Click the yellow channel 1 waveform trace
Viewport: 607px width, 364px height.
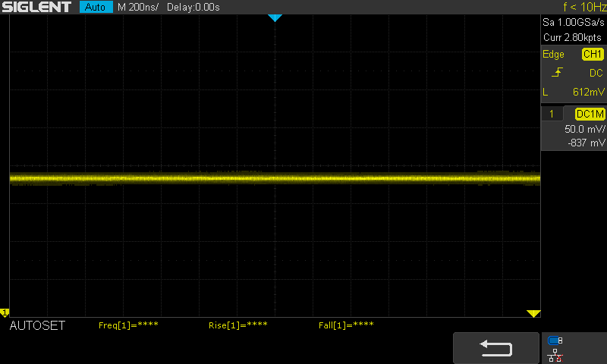point(275,178)
